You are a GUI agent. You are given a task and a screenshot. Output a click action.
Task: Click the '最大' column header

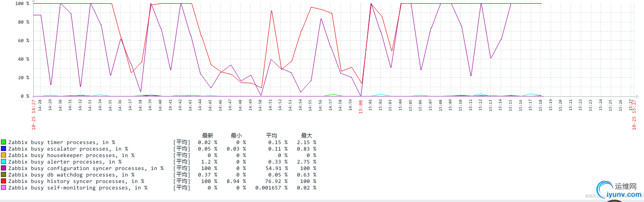(307, 136)
